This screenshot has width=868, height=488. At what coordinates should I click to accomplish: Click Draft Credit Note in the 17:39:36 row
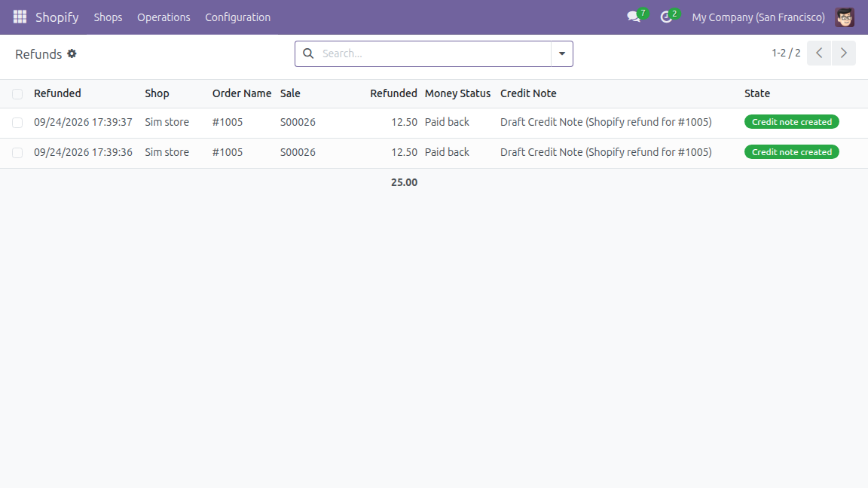click(606, 152)
